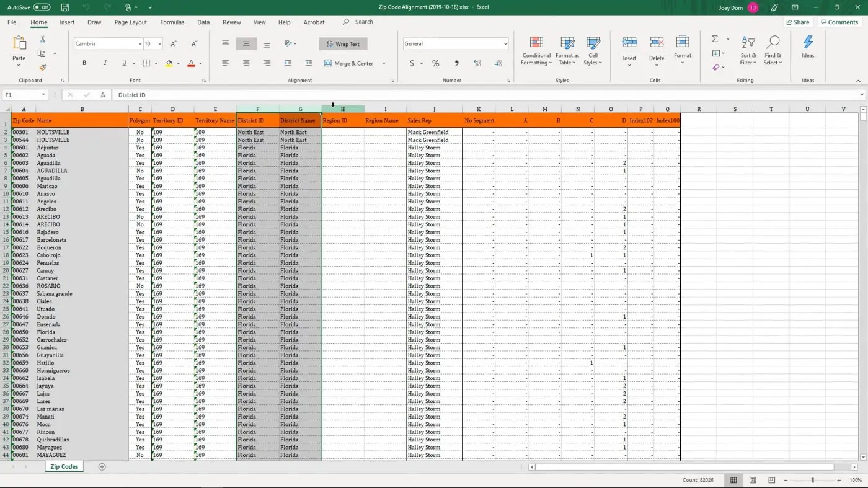Viewport: 868px width, 488px height.
Task: Switch to the Formulas ribbon tab
Action: [172, 22]
